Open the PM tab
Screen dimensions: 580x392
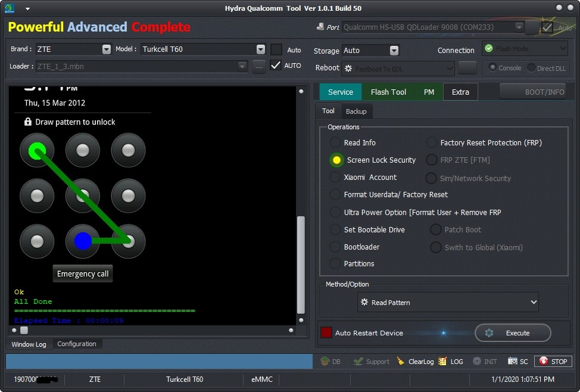(429, 92)
